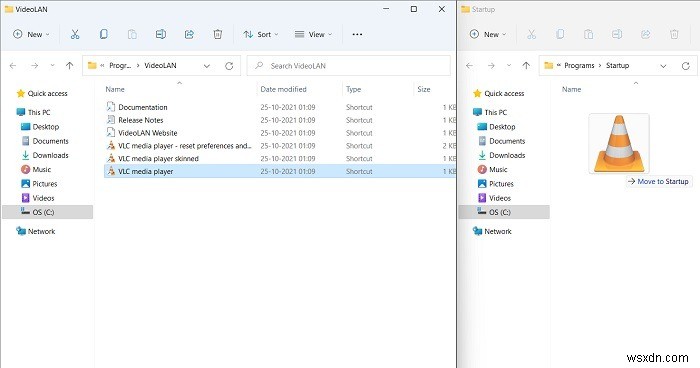Sort by Name column in VideoLAN window
700x368 pixels.
pyautogui.click(x=115, y=89)
